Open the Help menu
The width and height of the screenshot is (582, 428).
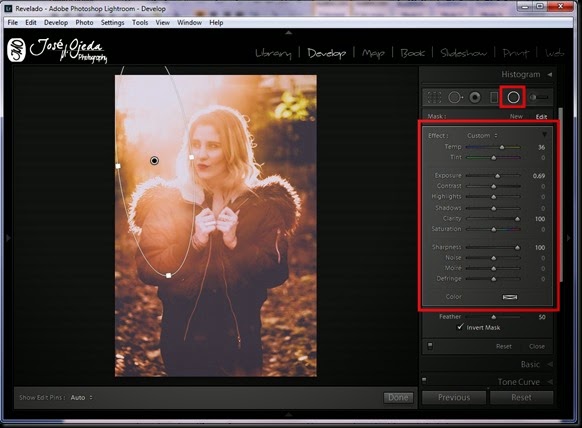coord(216,23)
